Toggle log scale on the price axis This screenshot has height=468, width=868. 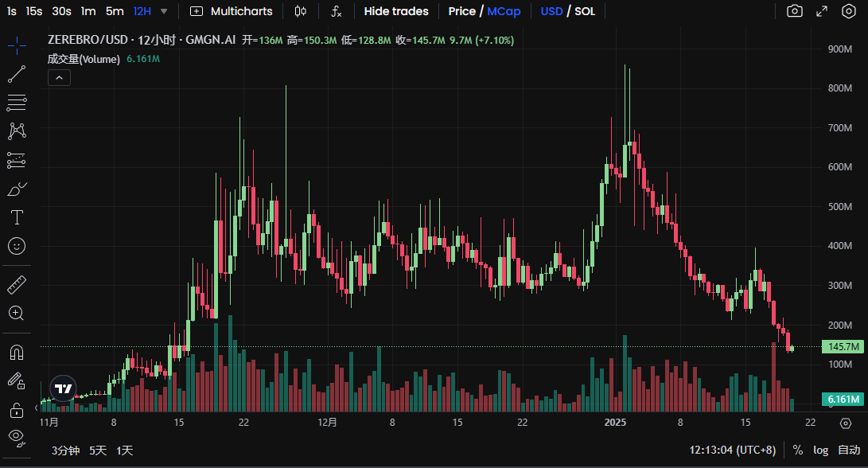pyautogui.click(x=820, y=450)
